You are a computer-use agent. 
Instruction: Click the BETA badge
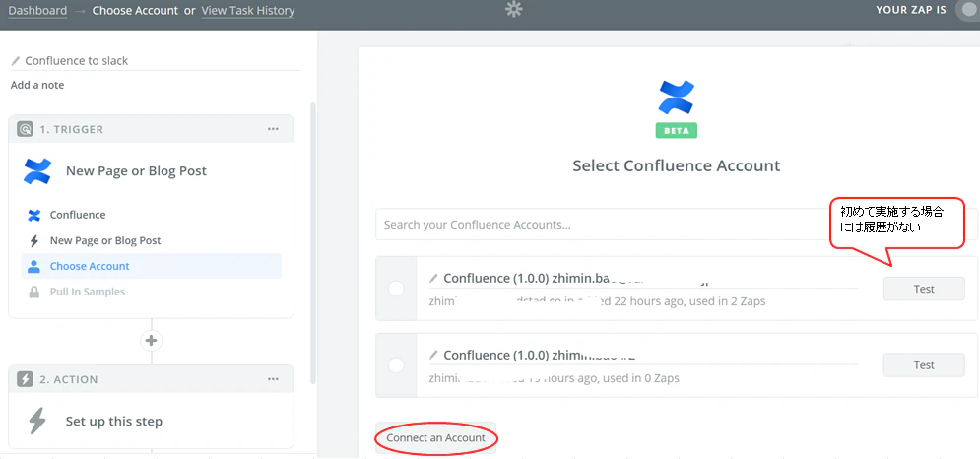point(677,130)
